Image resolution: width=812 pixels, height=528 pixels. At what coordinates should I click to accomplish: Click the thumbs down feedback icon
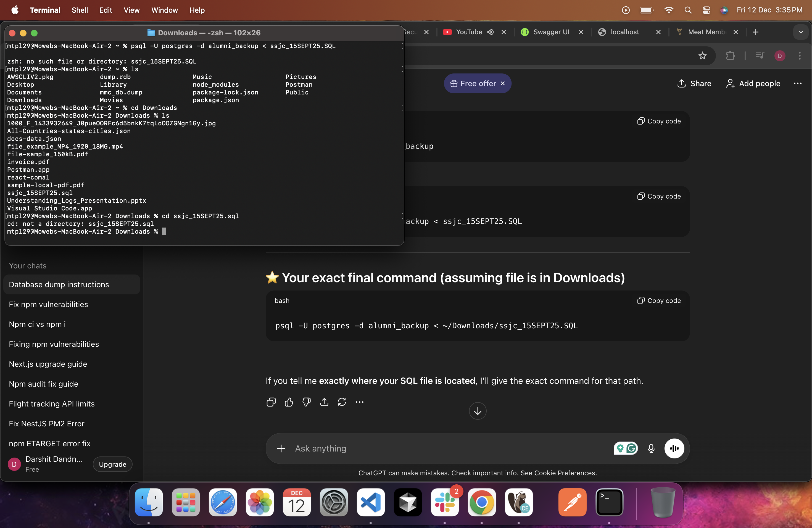[306, 402]
